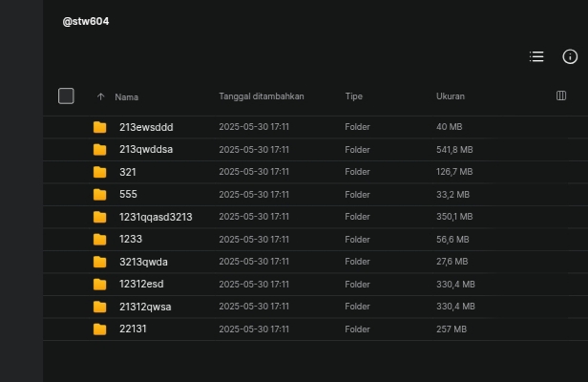Select the 21312qwsa folder name
The width and height of the screenshot is (588, 382).
pyautogui.click(x=145, y=307)
